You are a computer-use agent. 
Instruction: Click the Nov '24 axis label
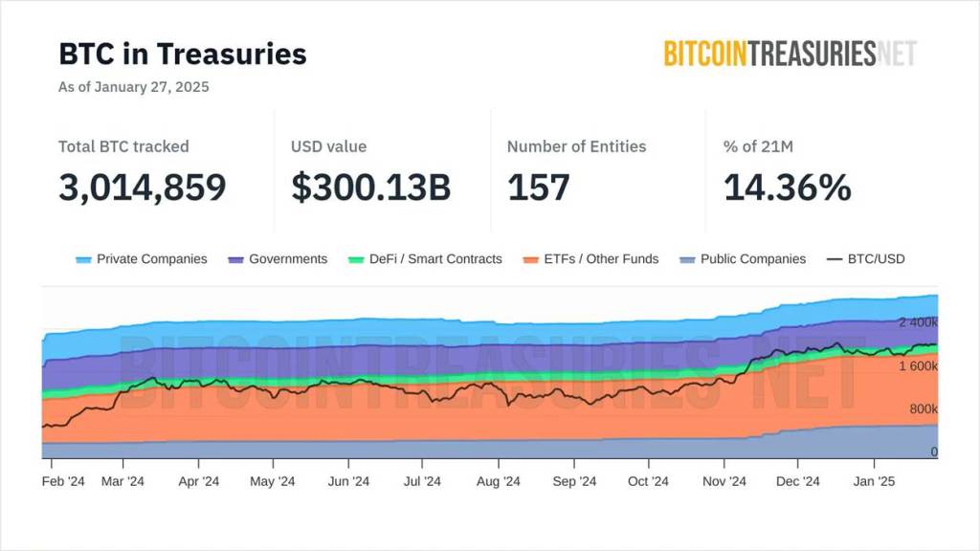pyautogui.click(x=724, y=482)
